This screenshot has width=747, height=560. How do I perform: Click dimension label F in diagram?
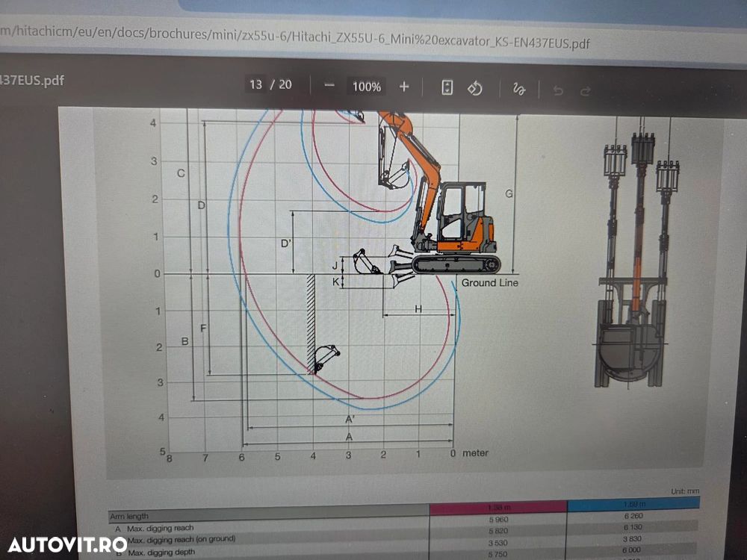click(203, 328)
